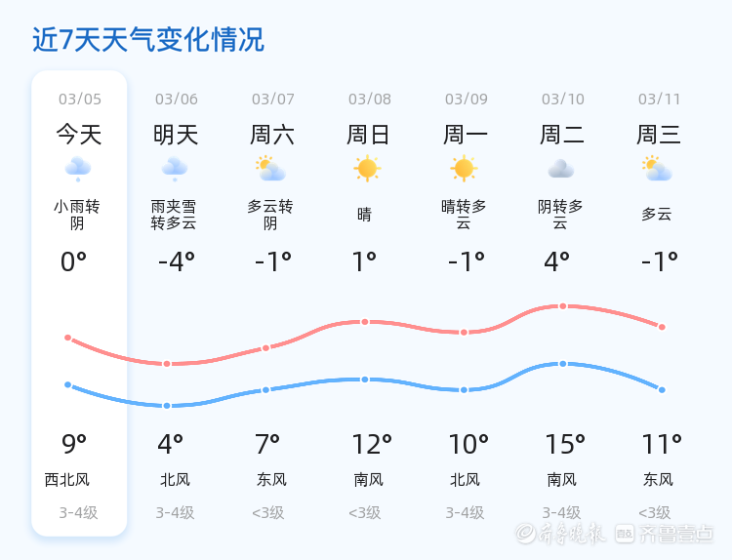Image resolution: width=732 pixels, height=560 pixels.
Task: Click Sunday's sunny weather icon
Action: coord(367,169)
